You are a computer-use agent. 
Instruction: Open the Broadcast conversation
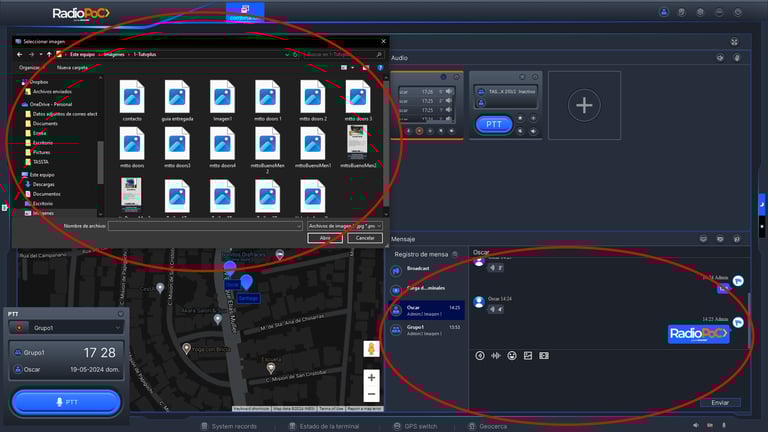pos(426,270)
